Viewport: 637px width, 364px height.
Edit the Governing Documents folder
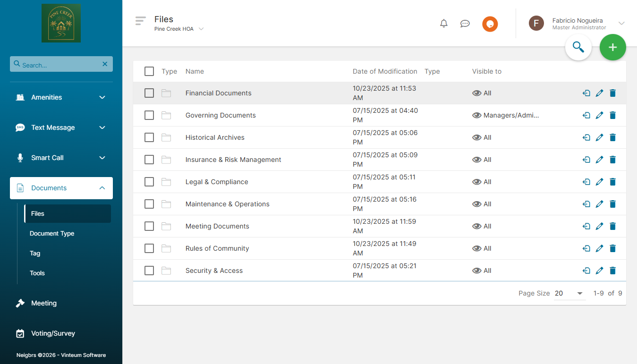[599, 115]
